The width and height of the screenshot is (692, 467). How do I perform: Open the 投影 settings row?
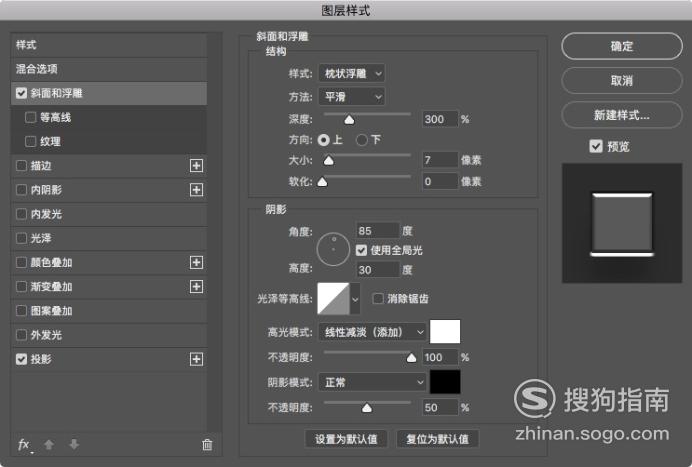(109, 359)
